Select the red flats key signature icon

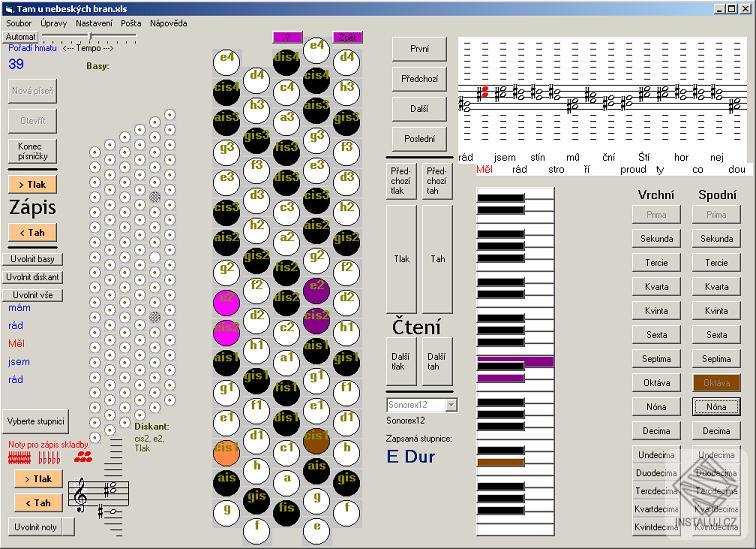pyautogui.click(x=49, y=458)
